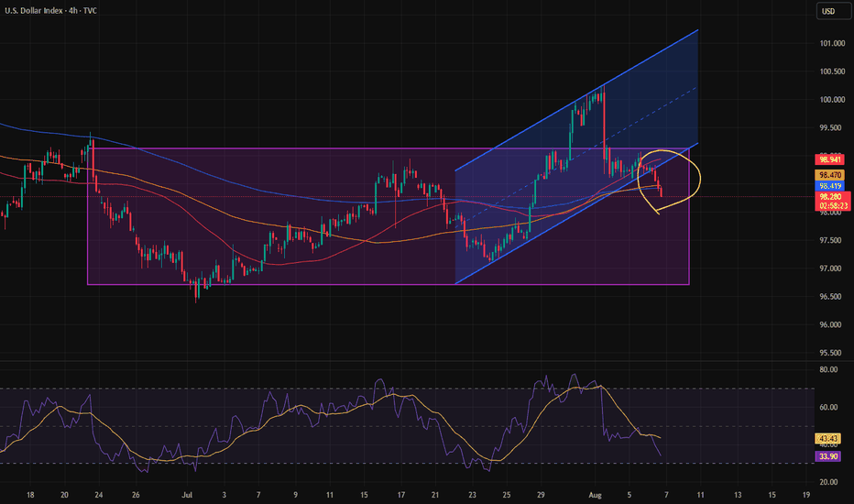Click the 20.00 RSI scale label
Image resolution: width=854 pixels, height=504 pixels.
828,482
